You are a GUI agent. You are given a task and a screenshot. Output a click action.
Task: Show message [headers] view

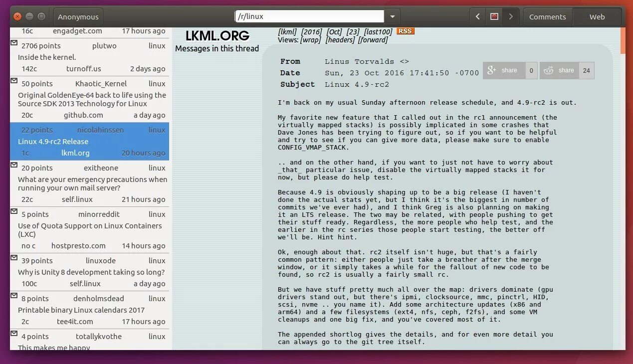pyautogui.click(x=340, y=40)
